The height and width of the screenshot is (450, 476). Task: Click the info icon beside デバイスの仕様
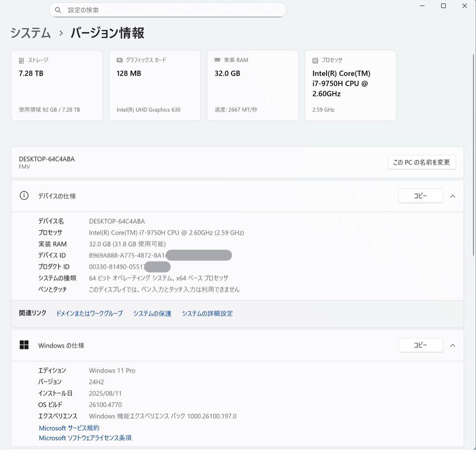click(24, 195)
